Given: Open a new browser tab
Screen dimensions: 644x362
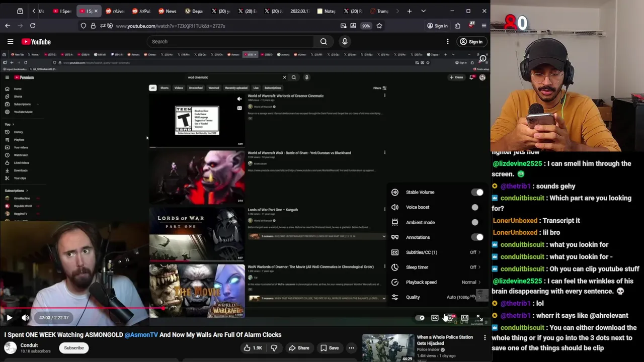Looking at the screenshot, I should point(410,11).
